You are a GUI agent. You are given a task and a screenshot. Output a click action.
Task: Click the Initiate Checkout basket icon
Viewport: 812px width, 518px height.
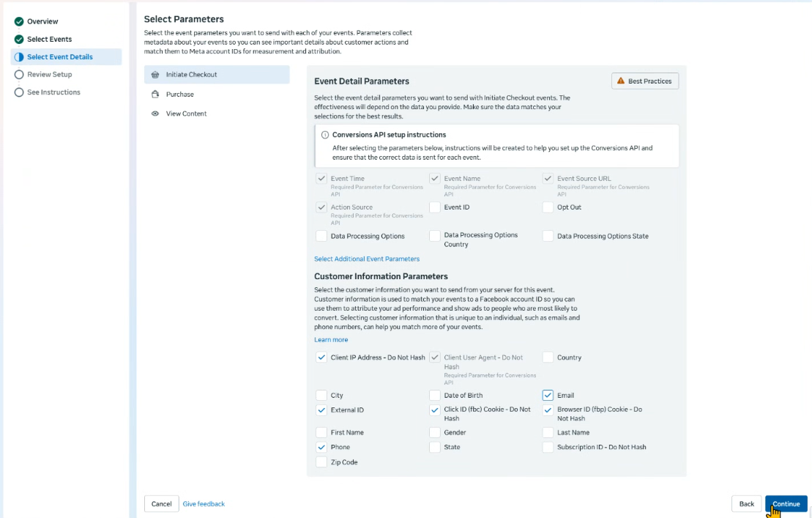154,75
